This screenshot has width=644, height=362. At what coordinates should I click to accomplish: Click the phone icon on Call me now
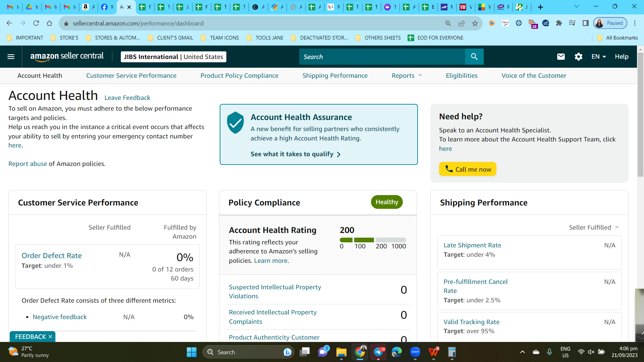pyautogui.click(x=449, y=169)
